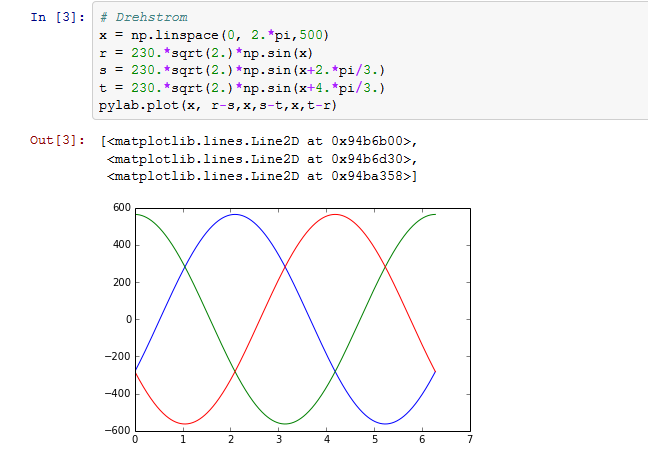
Task: Click the y-axis label −400
Action: (118, 393)
